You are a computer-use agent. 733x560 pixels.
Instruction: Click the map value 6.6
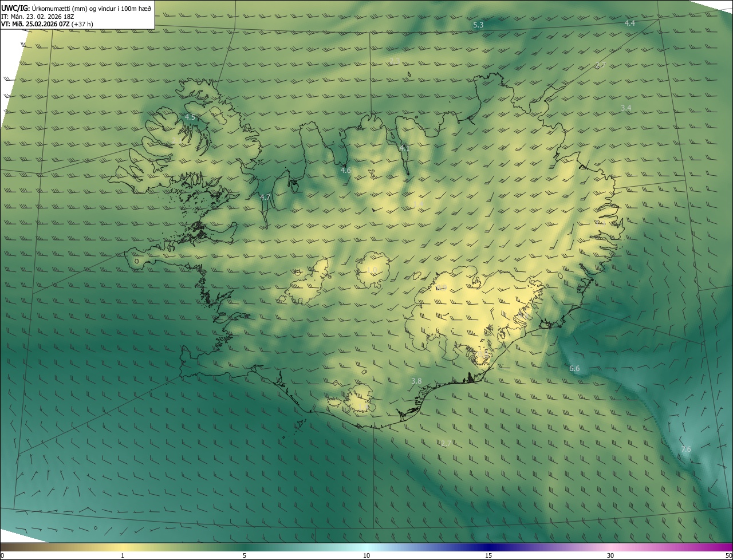tap(574, 369)
